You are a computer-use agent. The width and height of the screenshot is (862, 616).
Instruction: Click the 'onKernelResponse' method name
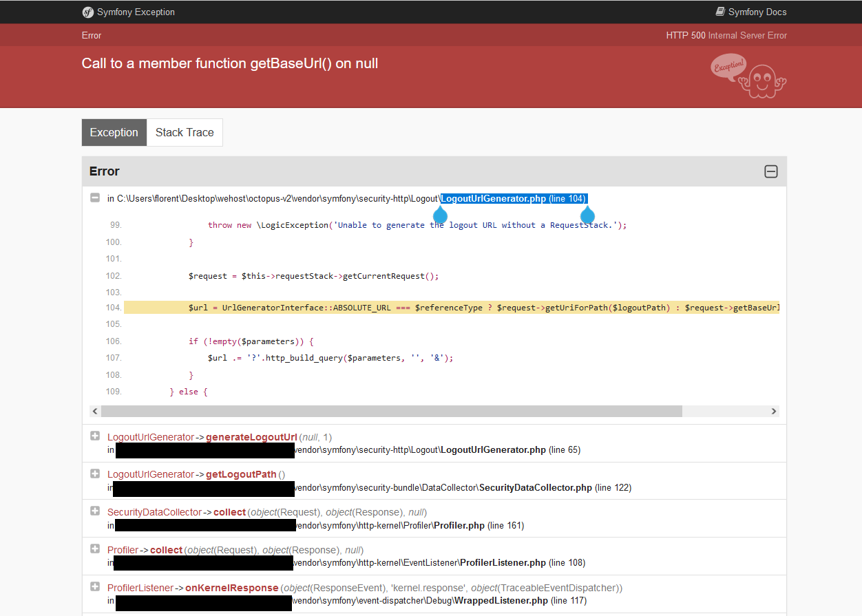coord(231,588)
